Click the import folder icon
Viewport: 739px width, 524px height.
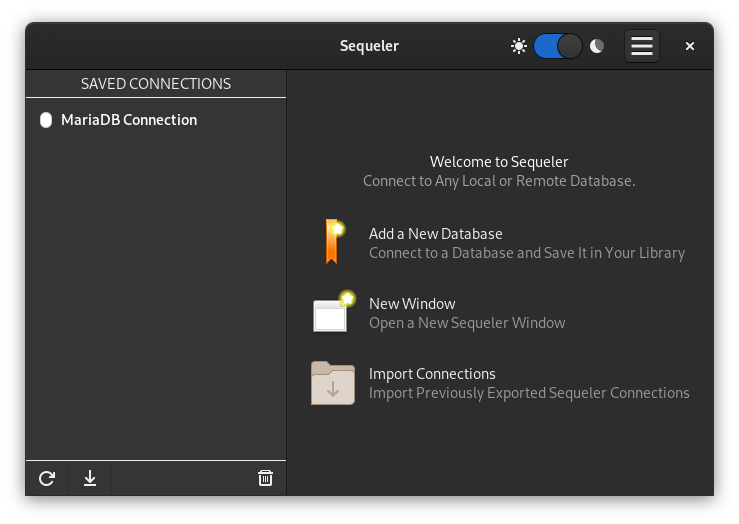coord(333,383)
